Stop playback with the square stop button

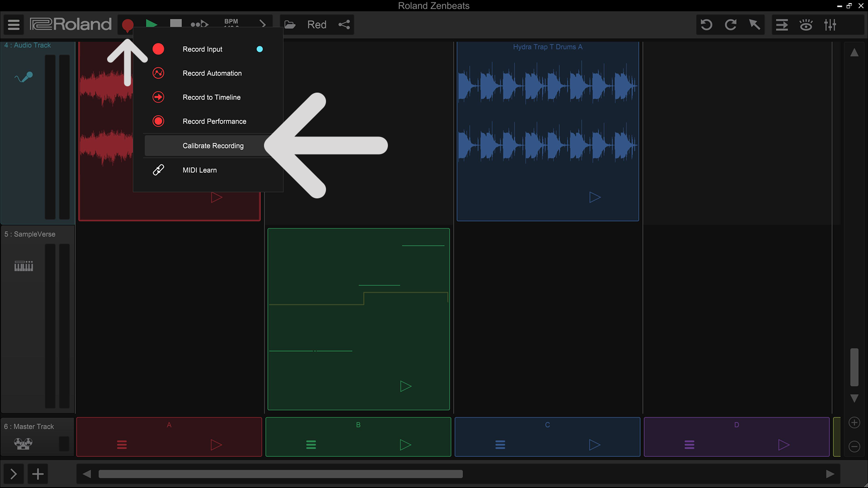(176, 23)
